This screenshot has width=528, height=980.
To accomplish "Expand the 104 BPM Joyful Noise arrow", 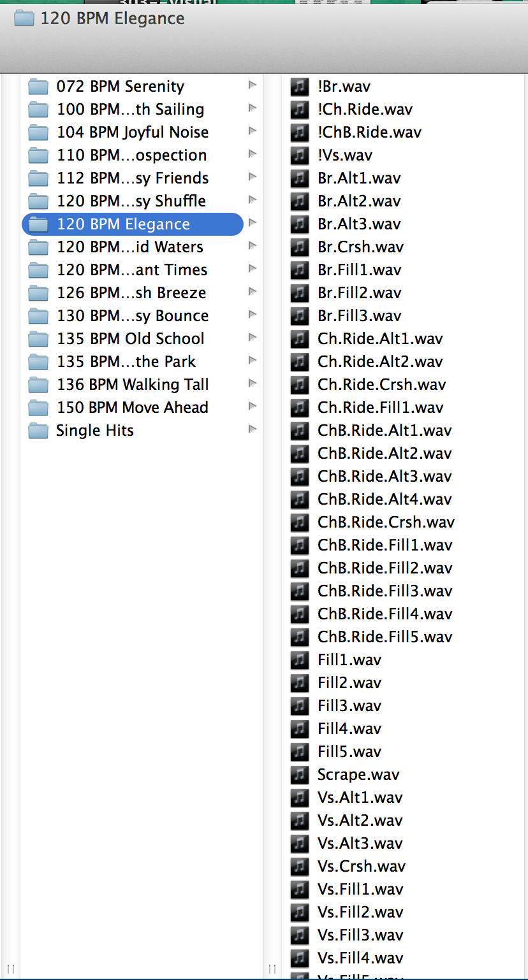I will click(x=253, y=131).
